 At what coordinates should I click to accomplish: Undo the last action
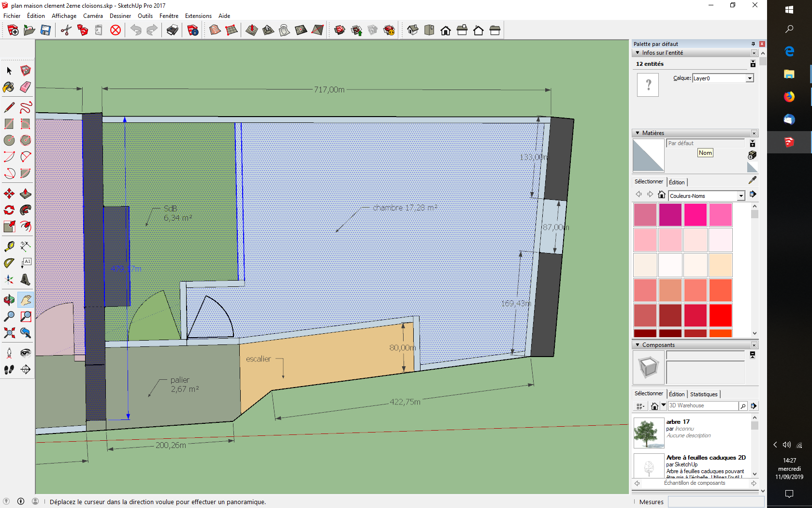(136, 30)
